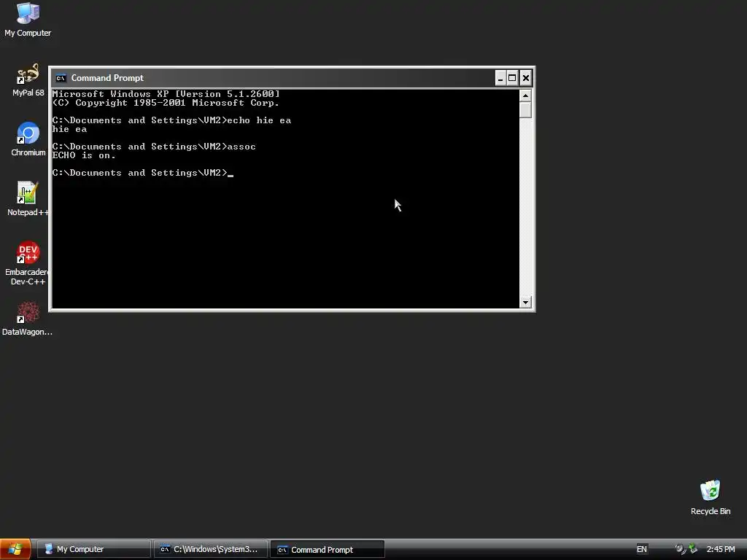This screenshot has height=560, width=747.
Task: Click the sound tray icon
Action: tap(681, 549)
